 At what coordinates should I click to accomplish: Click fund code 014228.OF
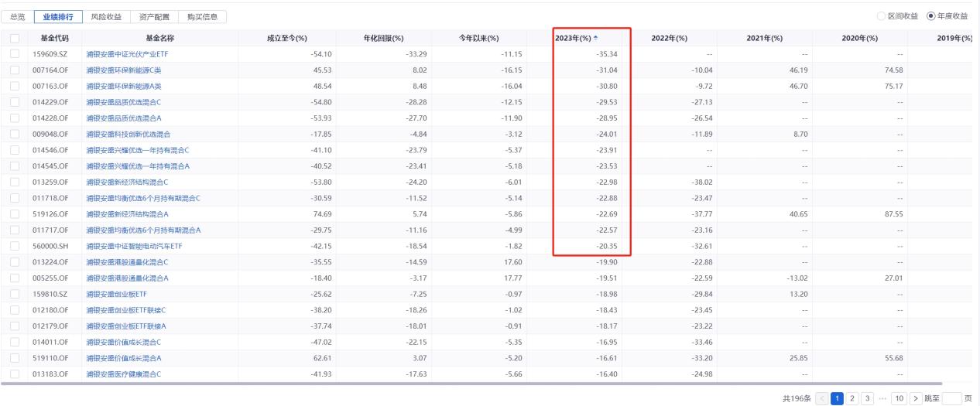click(50, 118)
